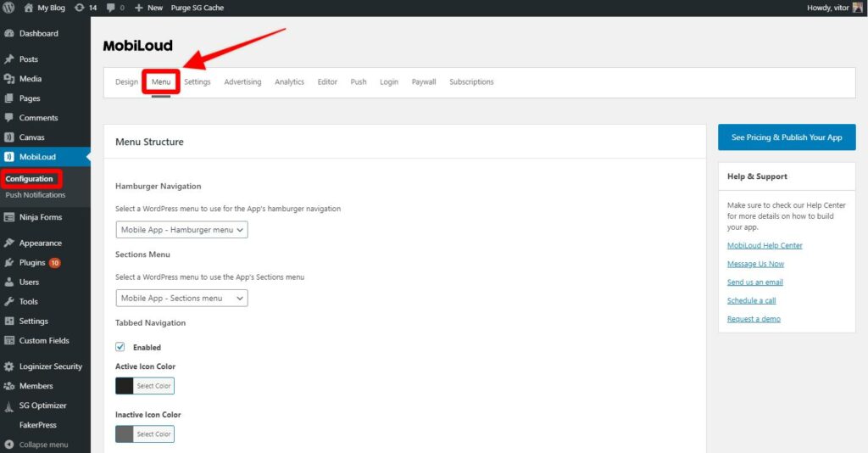Click the Send us an email link
This screenshot has width=868, height=453.
[x=755, y=282]
